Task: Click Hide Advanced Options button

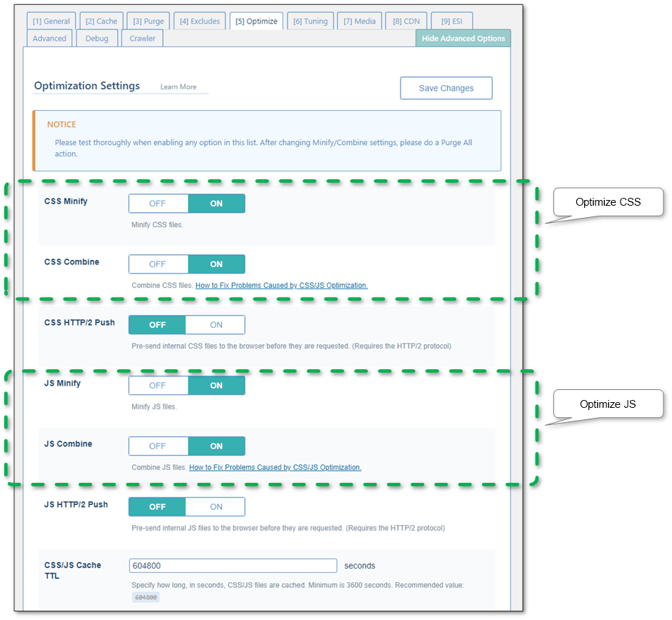Action: 463,39
